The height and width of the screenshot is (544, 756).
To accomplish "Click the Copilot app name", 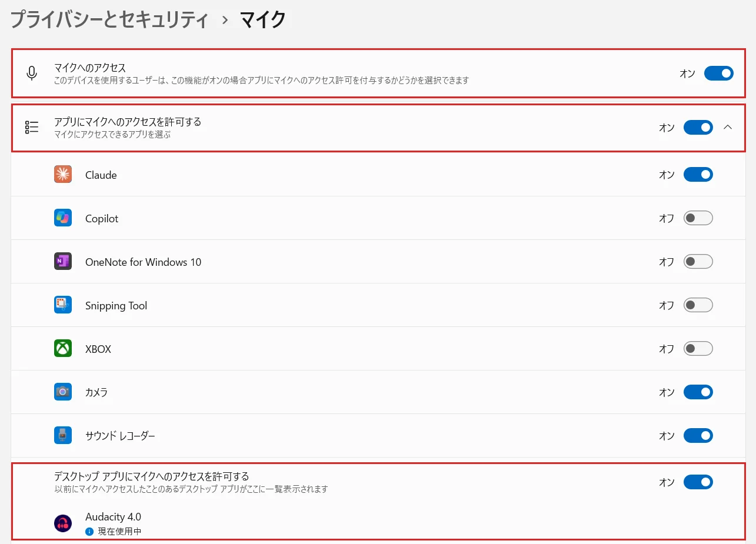I will tap(102, 219).
